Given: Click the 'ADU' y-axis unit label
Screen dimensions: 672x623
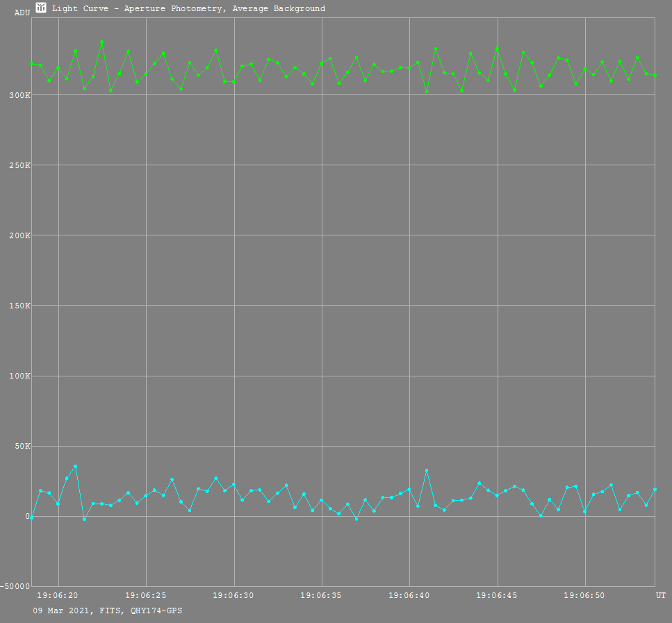Looking at the screenshot, I should [x=22, y=13].
